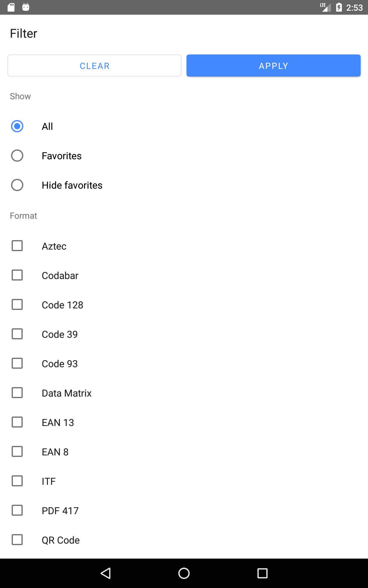Tap the LTE signal strength icon
The height and width of the screenshot is (588, 368).
pos(325,7)
